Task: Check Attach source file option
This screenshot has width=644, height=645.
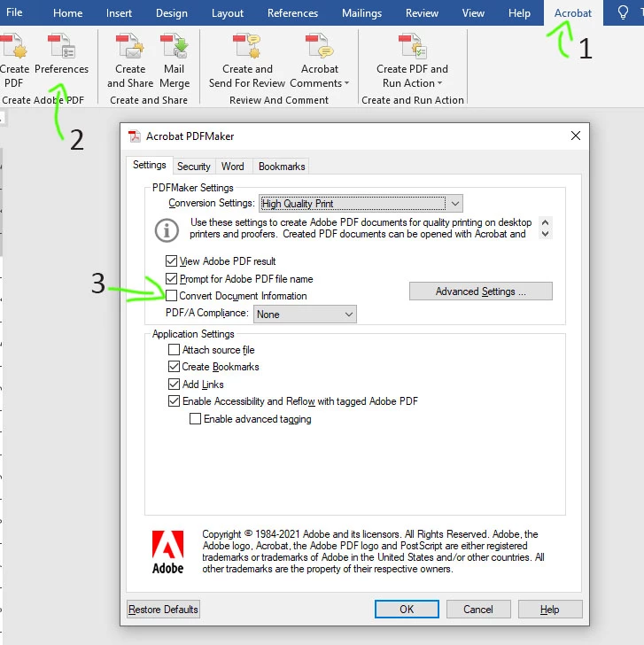Action: click(174, 350)
